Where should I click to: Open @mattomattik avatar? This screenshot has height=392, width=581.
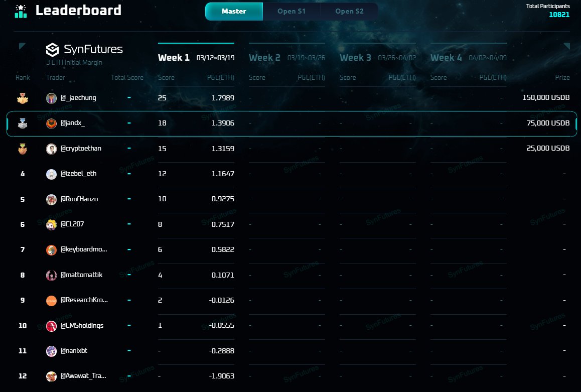[51, 275]
